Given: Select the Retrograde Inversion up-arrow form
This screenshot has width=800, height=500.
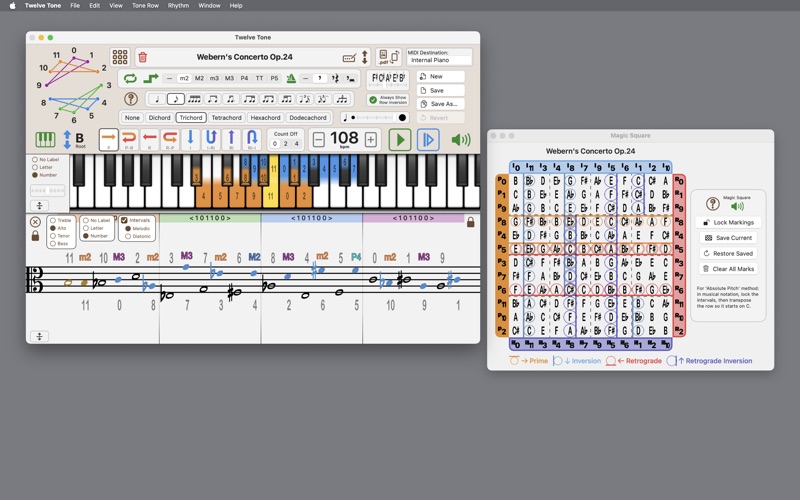Looking at the screenshot, I should pyautogui.click(x=231, y=139).
